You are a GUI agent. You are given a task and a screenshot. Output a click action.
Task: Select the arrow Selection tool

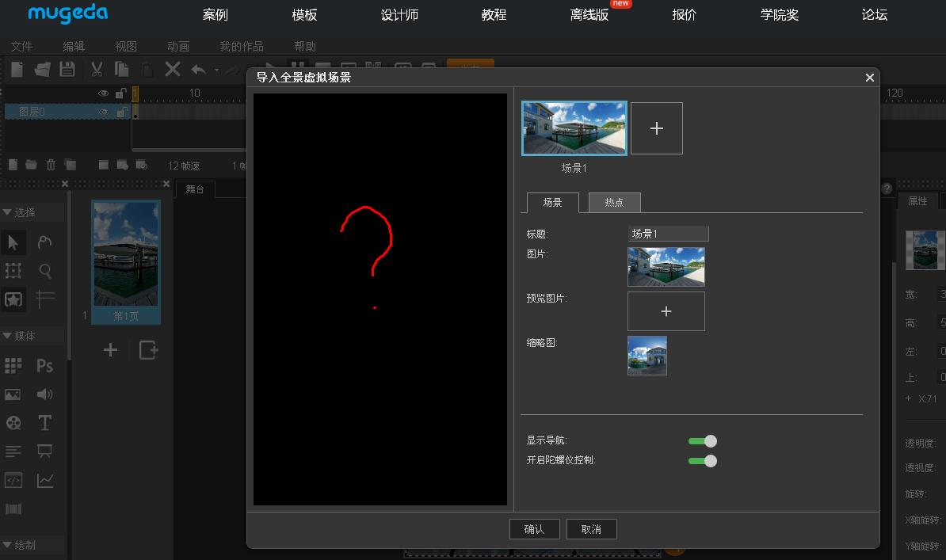(13, 242)
